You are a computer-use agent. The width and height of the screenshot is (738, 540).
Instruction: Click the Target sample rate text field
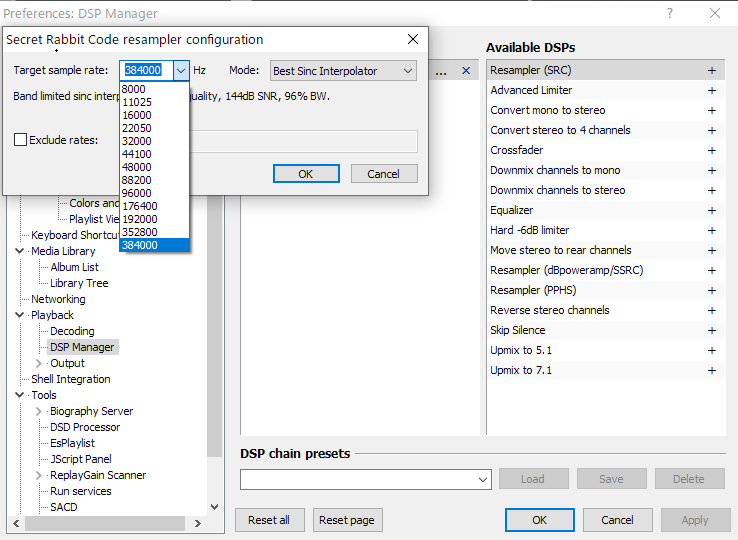(146, 71)
